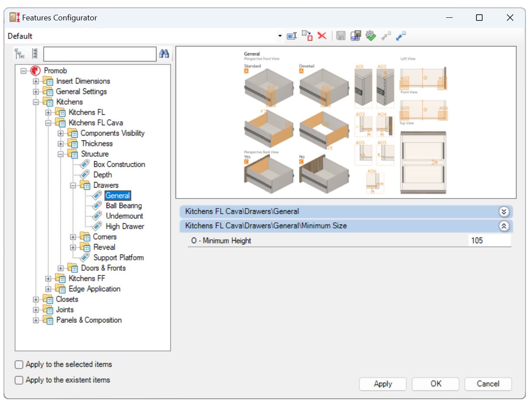Click the save-as-file icon with disk
532x407 pixels.
(356, 36)
